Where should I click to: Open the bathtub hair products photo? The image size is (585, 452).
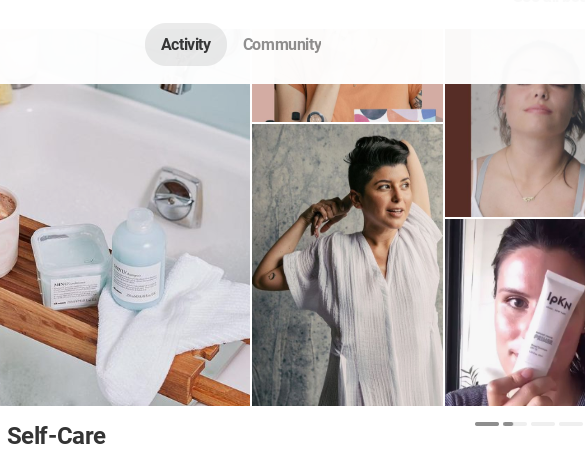[x=125, y=245]
